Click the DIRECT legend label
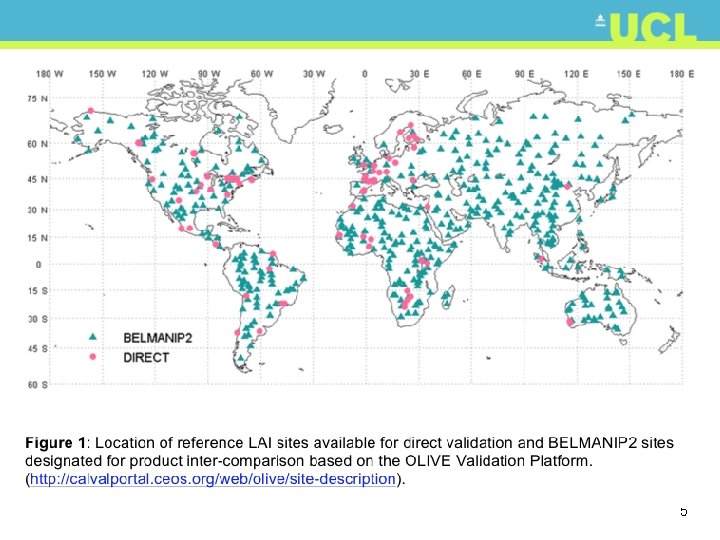720x540 pixels. 146,358
